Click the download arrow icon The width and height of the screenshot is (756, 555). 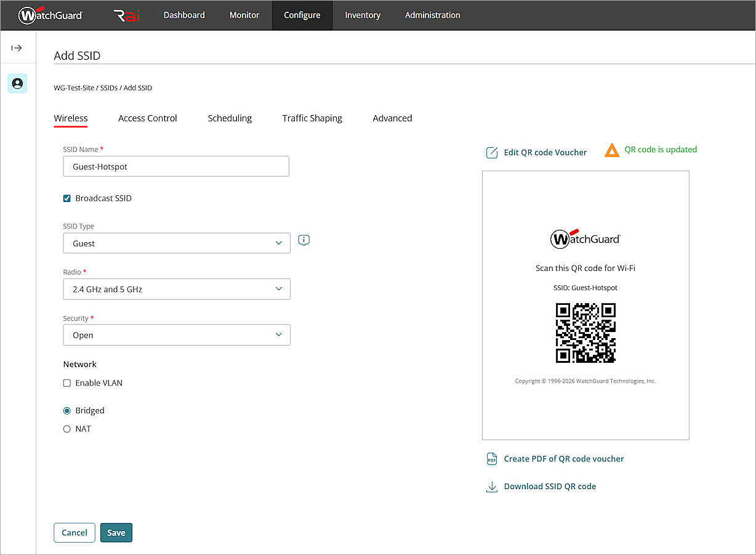click(x=492, y=487)
